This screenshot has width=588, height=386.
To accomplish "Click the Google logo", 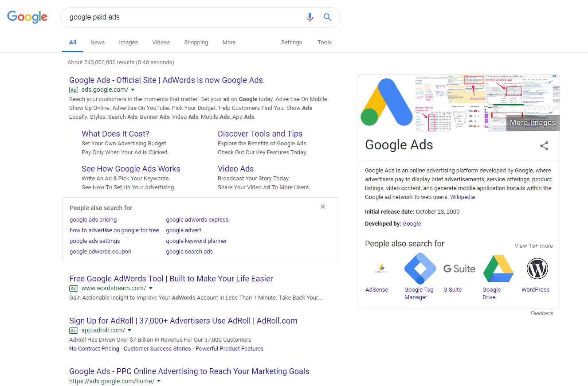I will click(27, 17).
